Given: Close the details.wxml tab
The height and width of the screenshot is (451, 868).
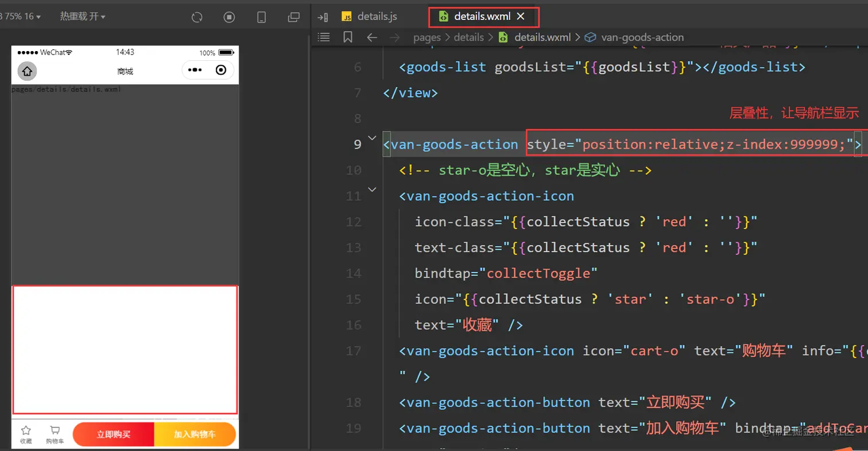Looking at the screenshot, I should pyautogui.click(x=521, y=17).
